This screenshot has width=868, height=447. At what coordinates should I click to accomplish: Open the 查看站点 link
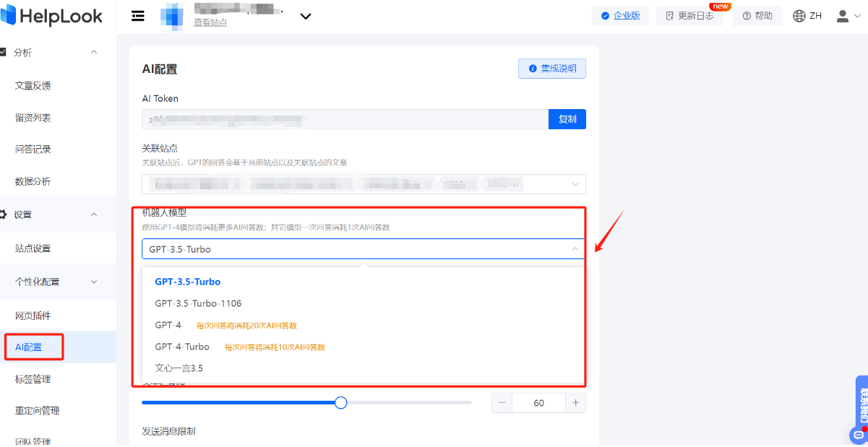(210, 22)
